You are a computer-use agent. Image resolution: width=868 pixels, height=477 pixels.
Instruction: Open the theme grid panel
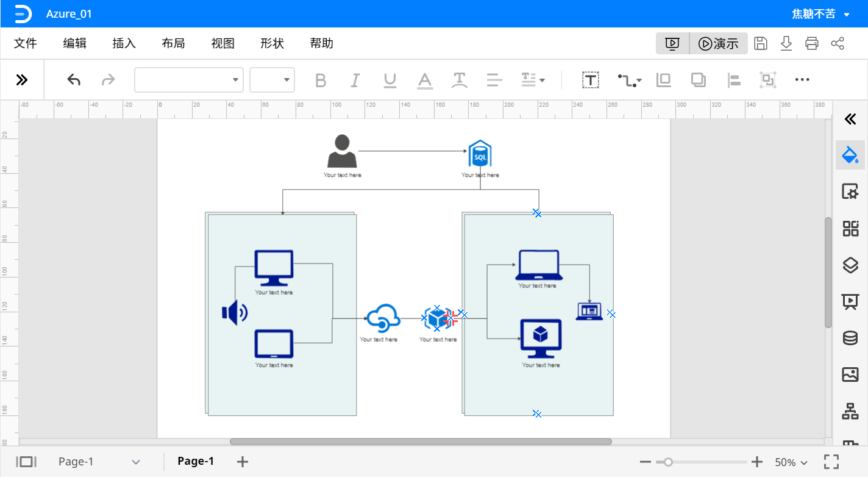850,229
